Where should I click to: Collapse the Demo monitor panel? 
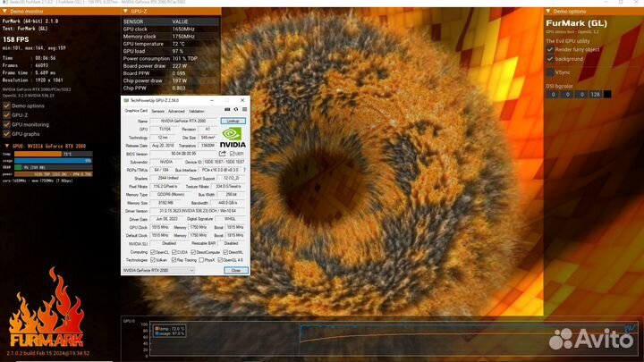(x=5, y=12)
